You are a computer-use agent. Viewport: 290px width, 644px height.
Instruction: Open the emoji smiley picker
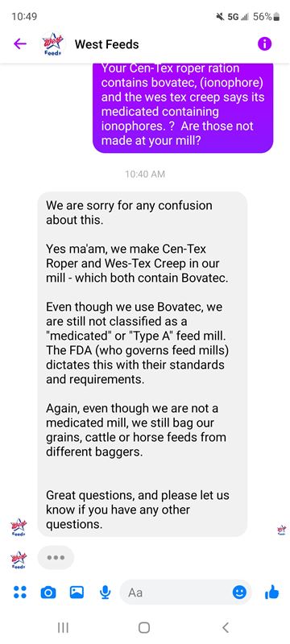(239, 592)
